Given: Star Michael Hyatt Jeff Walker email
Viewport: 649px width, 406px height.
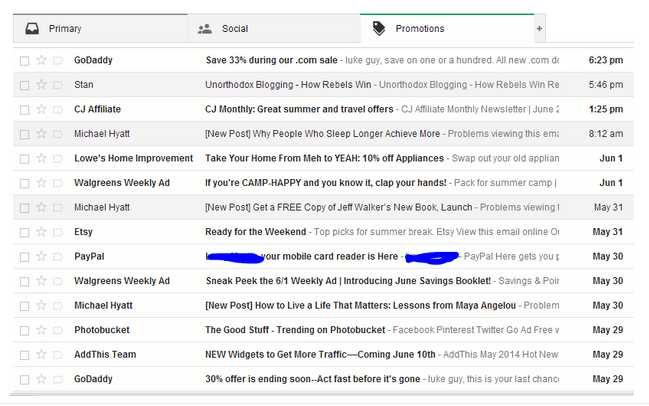Looking at the screenshot, I should click(41, 207).
